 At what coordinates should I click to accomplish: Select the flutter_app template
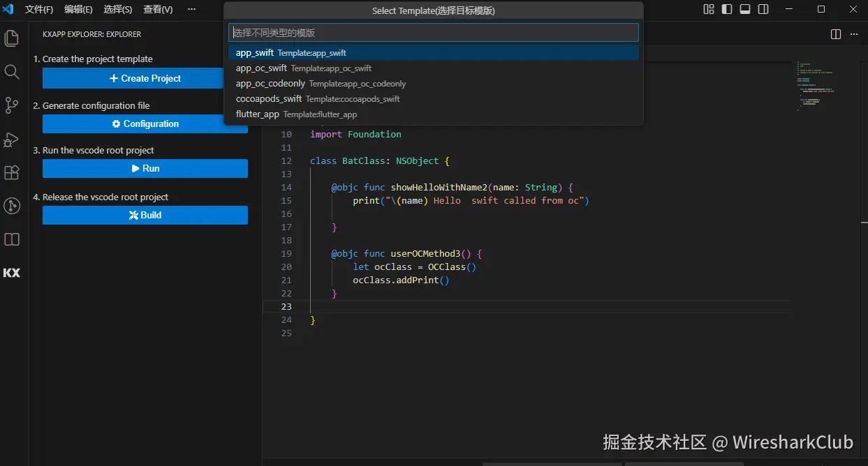[434, 114]
